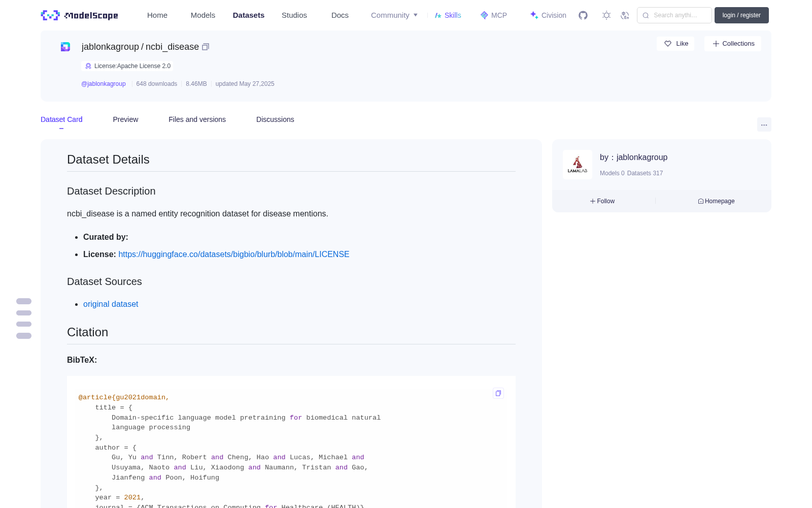Click the MCP diamond icon

pos(484,15)
